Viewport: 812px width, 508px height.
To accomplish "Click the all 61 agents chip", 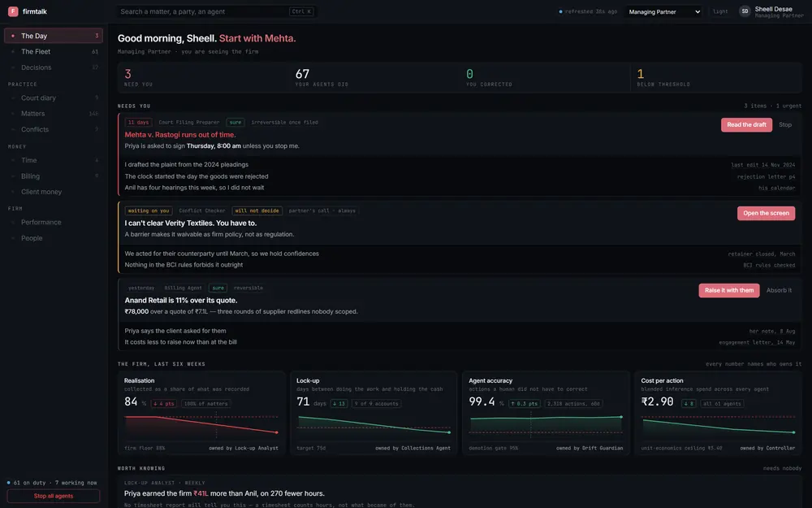I will tap(722, 404).
